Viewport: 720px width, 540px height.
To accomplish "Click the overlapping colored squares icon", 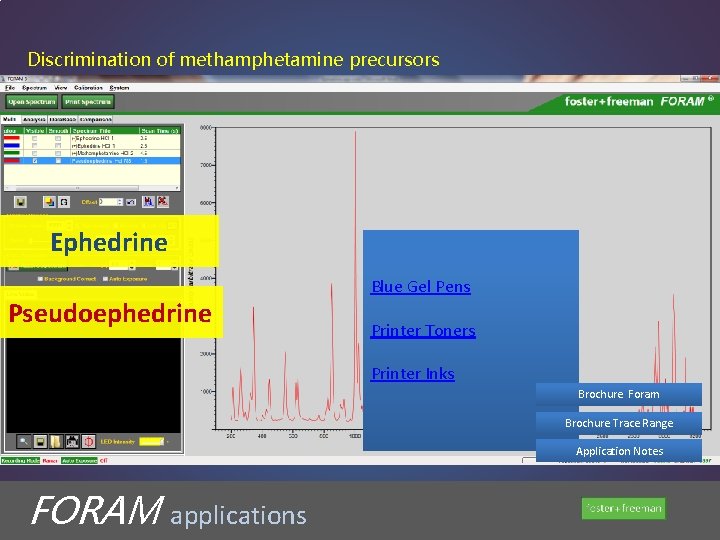I will click(49, 202).
